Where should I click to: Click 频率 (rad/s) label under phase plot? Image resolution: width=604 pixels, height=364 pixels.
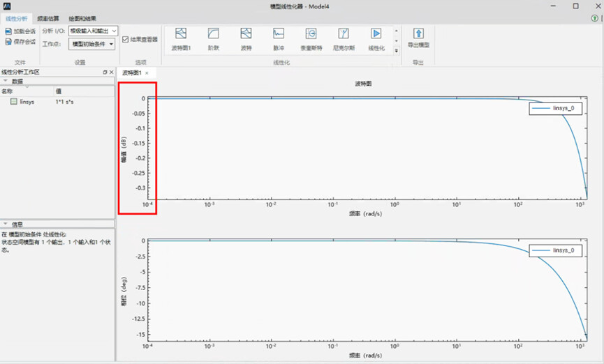pyautogui.click(x=366, y=355)
